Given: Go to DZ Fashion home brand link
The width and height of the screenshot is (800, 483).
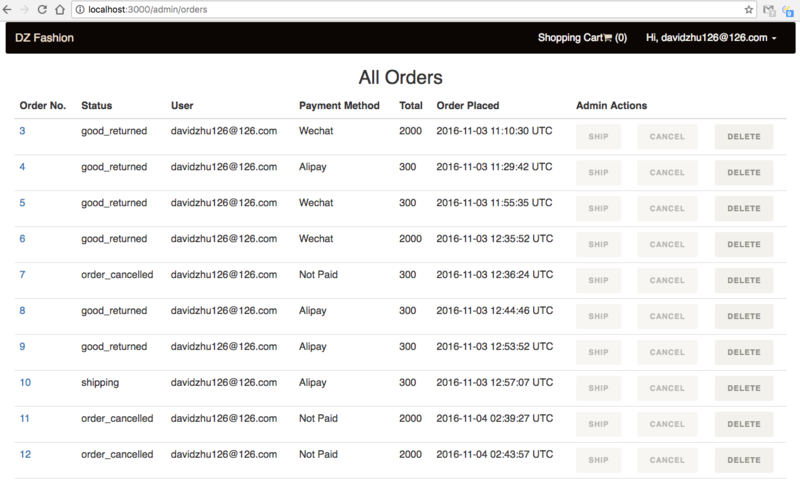Looking at the screenshot, I should 44,38.
